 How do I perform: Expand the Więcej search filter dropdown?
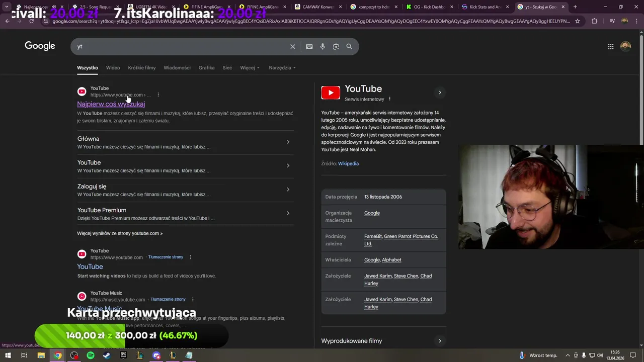coord(250,68)
